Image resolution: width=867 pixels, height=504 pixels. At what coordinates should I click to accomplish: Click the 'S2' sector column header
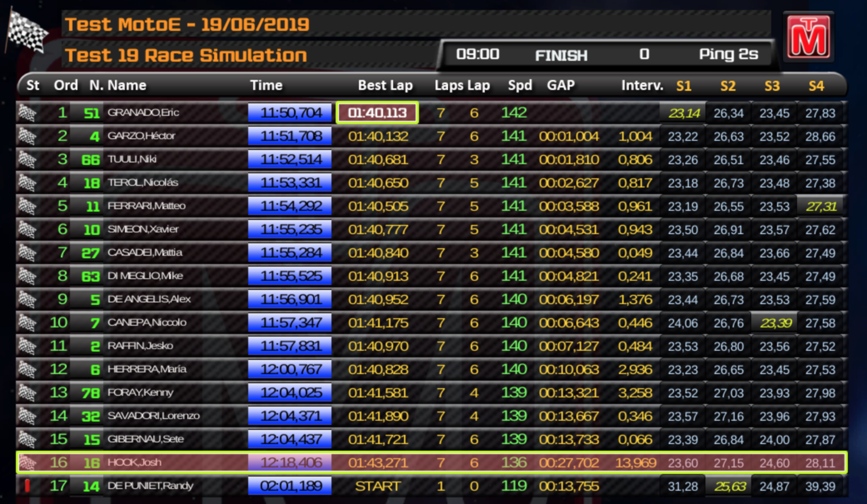728,86
